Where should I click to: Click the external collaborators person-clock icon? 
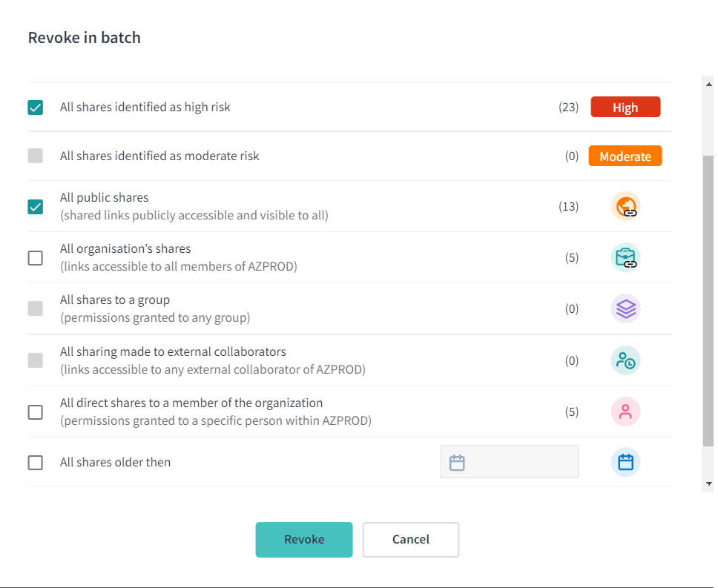tap(625, 360)
